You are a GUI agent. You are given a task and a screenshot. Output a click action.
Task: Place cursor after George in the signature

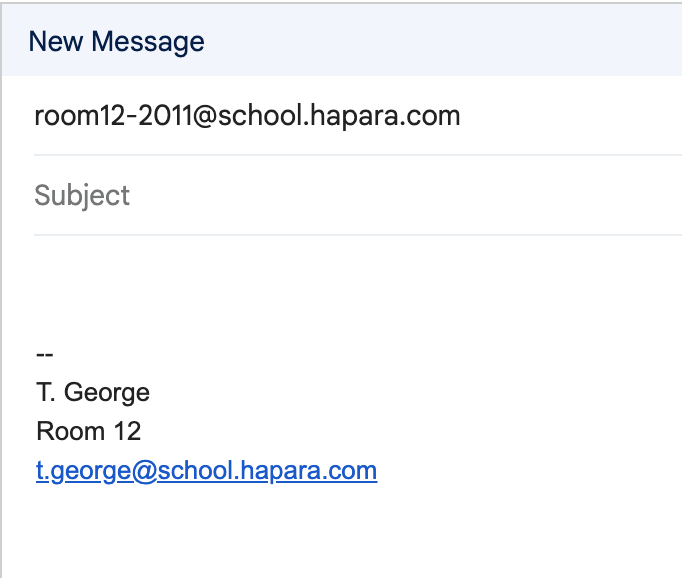(x=151, y=393)
